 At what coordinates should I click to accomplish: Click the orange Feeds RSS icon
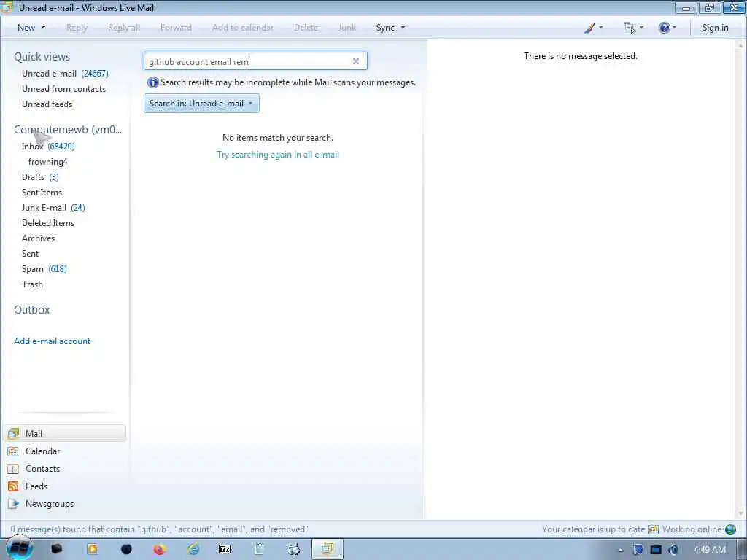13,486
